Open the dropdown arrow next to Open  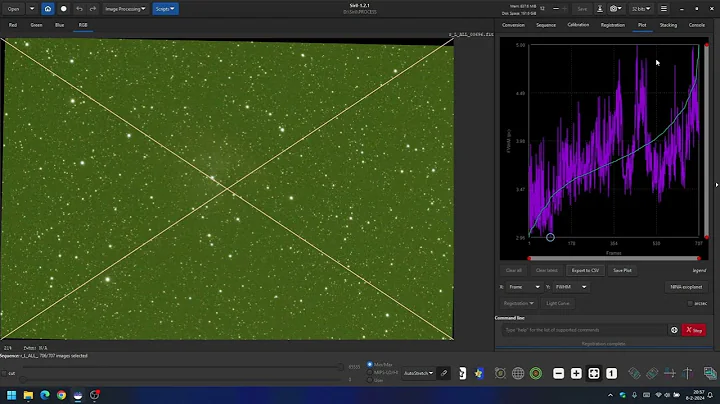pyautogui.click(x=32, y=9)
